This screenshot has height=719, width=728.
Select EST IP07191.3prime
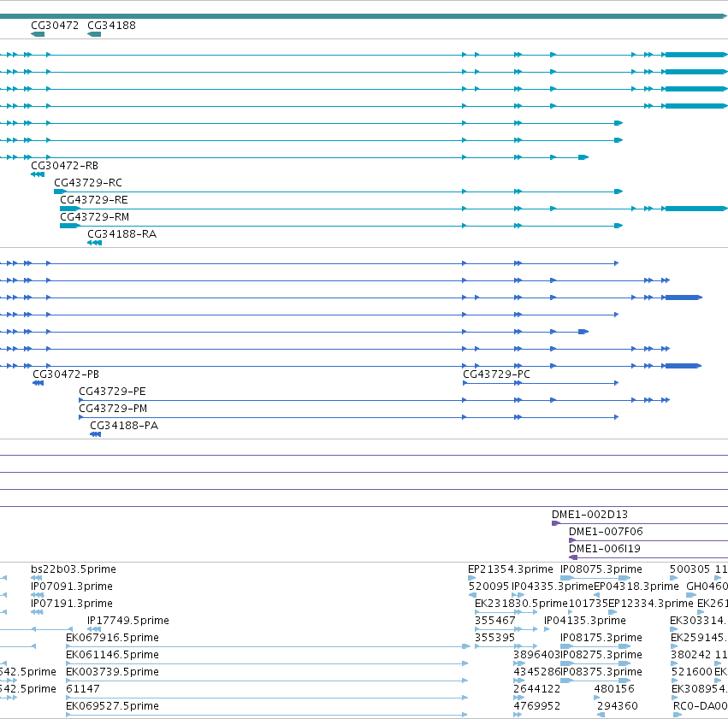pos(72,604)
